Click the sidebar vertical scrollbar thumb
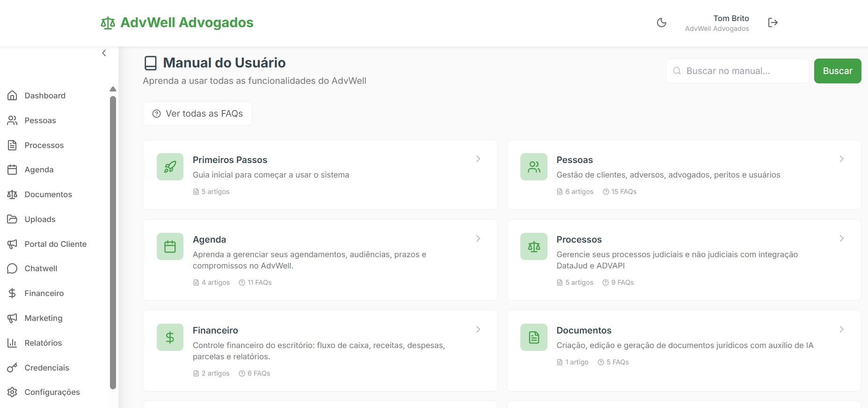The image size is (868, 408). (x=113, y=243)
